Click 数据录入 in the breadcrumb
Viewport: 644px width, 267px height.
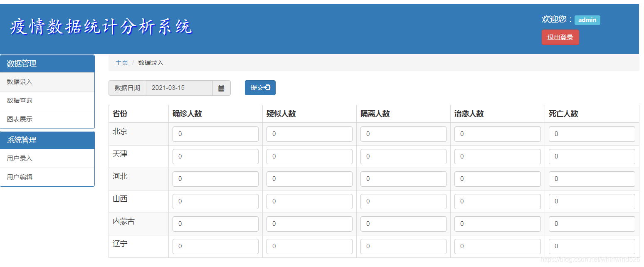point(151,63)
